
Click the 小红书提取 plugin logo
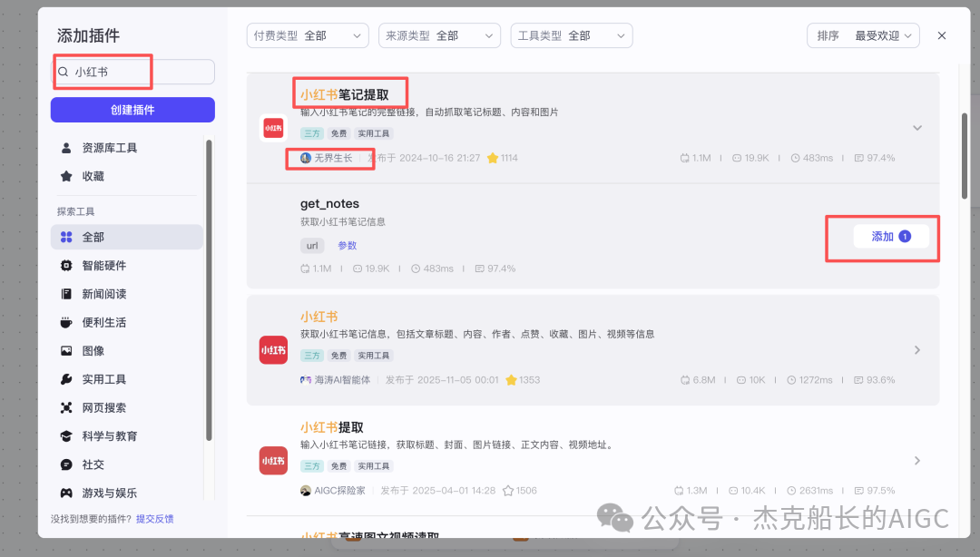point(273,461)
